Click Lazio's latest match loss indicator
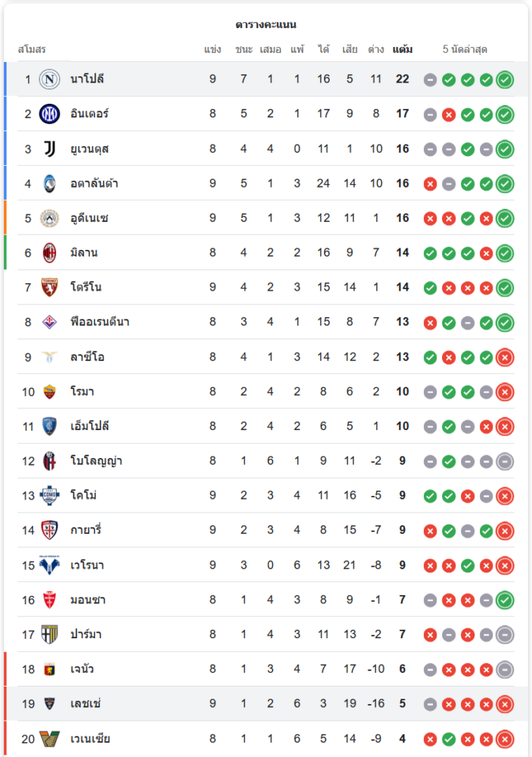The image size is (532, 757). click(x=505, y=357)
